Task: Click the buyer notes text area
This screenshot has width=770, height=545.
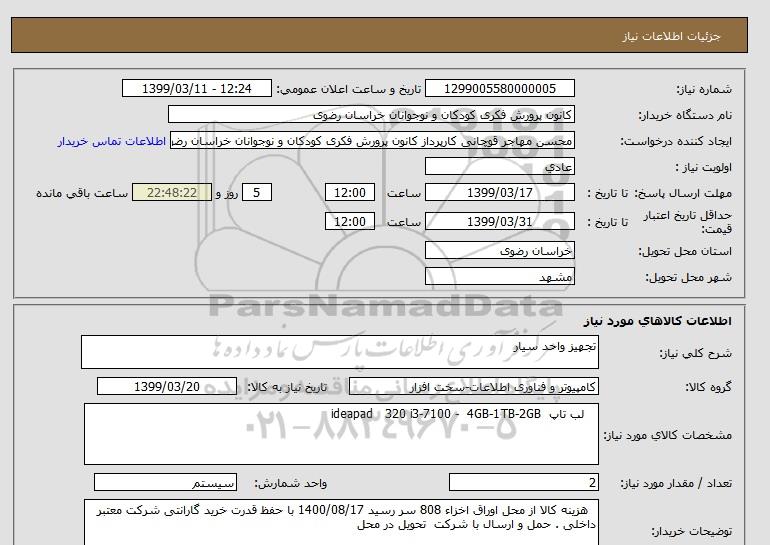Action: pos(341,522)
